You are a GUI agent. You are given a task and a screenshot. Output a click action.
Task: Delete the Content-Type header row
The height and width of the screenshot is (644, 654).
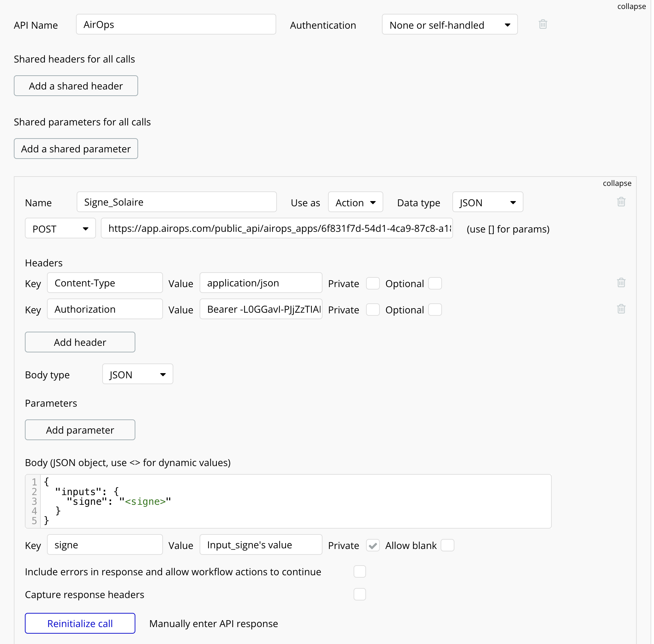621,283
